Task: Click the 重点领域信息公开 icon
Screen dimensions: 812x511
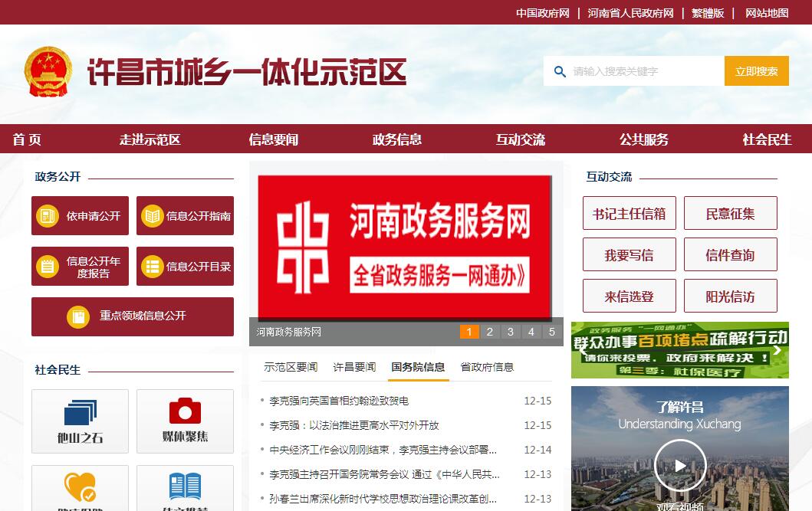Action: [78, 316]
